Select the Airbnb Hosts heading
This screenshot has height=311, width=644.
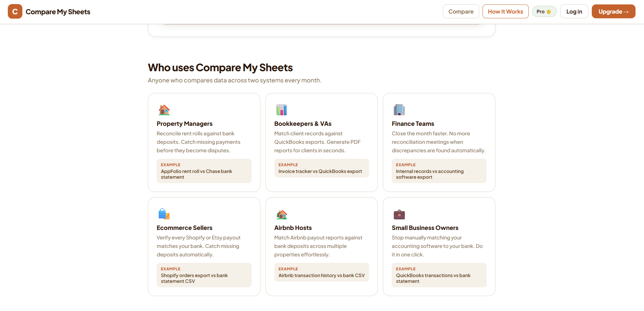pos(293,228)
